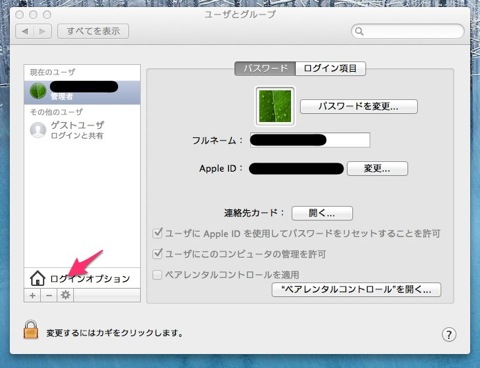Screen dimensions: 480x368
Task: Click the 変更するにはカギをクリックします text
Action: click(115, 333)
